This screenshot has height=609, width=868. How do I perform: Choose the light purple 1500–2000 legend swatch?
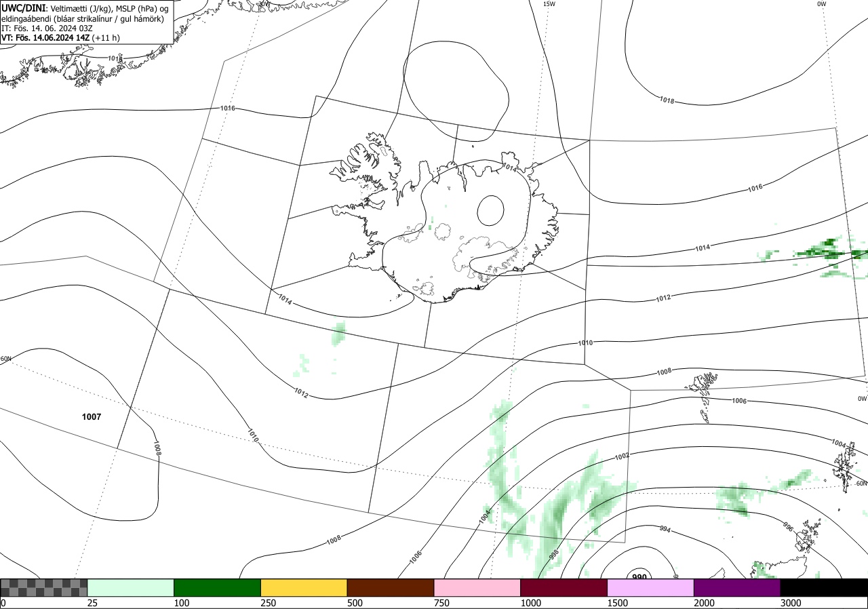(x=651, y=587)
